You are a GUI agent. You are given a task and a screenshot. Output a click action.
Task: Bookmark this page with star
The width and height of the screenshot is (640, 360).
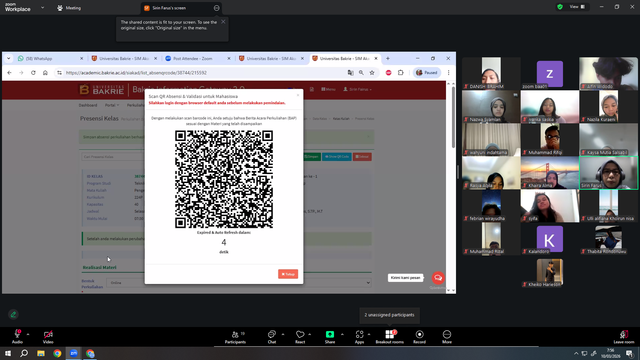(372, 73)
